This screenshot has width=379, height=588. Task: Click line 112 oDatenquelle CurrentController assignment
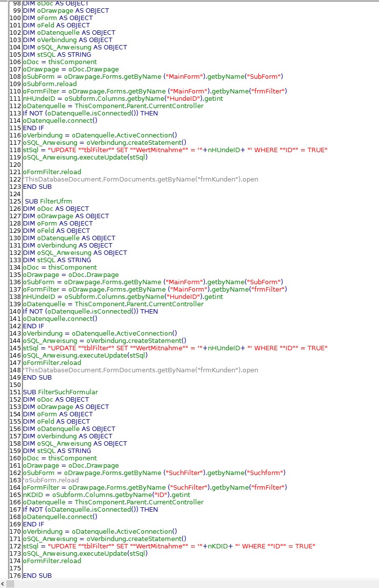click(113, 106)
